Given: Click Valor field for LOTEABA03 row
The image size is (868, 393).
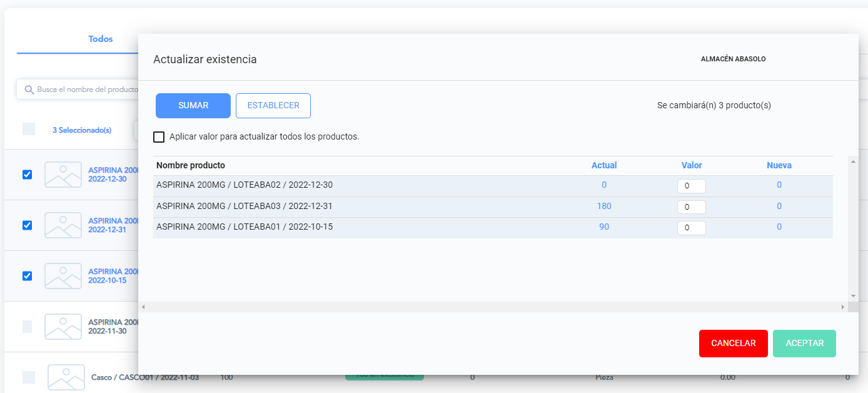Looking at the screenshot, I should click(x=692, y=207).
